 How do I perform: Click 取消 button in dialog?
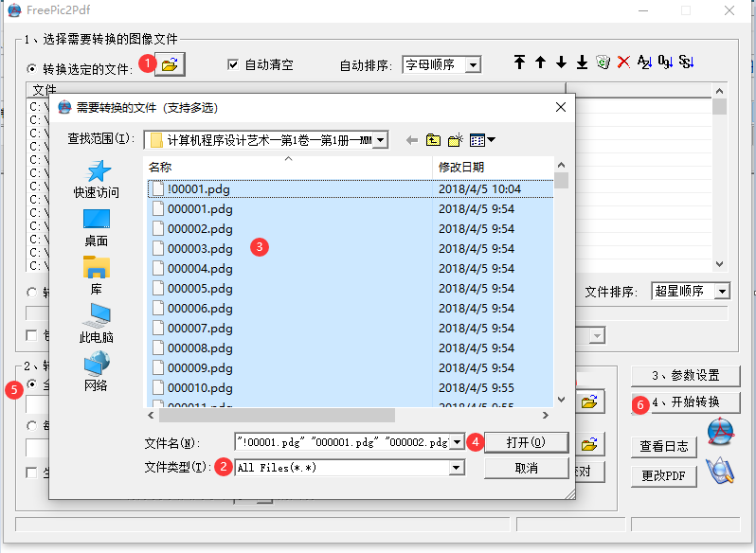point(526,468)
